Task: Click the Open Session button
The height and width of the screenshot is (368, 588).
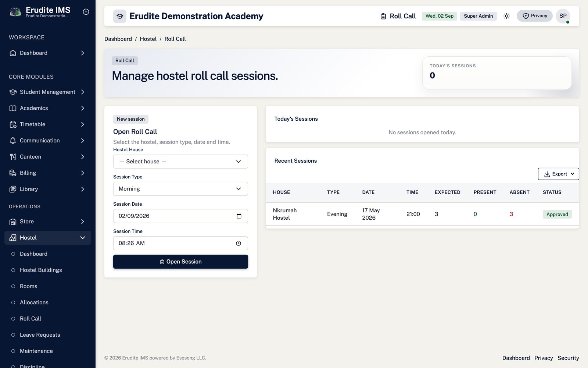Action: click(180, 262)
